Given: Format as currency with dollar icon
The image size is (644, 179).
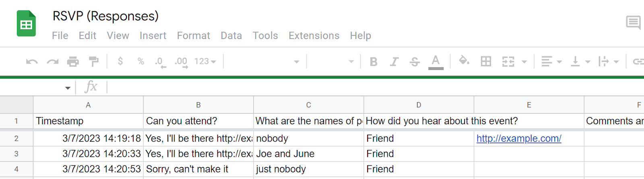Looking at the screenshot, I should 120,61.
